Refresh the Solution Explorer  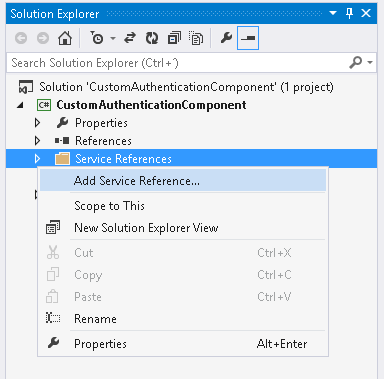(x=152, y=38)
